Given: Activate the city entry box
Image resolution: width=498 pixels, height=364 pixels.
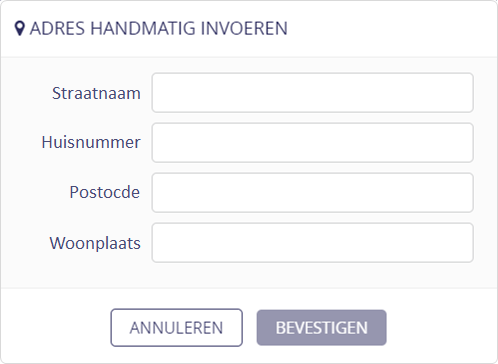Looking at the screenshot, I should pos(313,243).
